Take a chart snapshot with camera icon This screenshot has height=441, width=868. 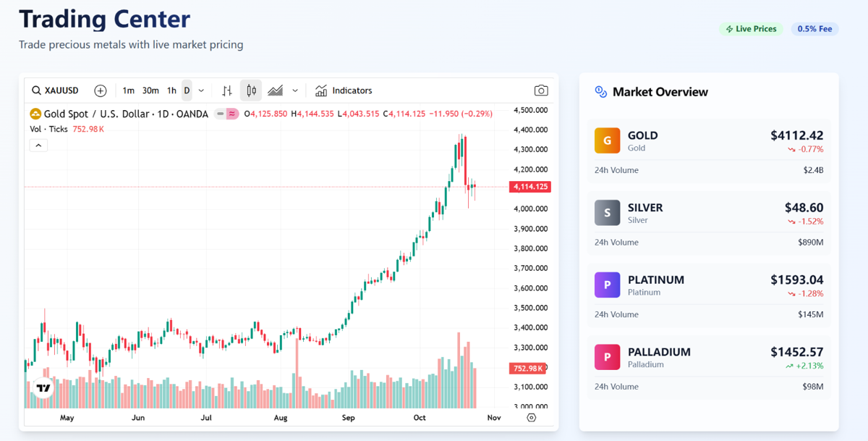click(x=541, y=91)
